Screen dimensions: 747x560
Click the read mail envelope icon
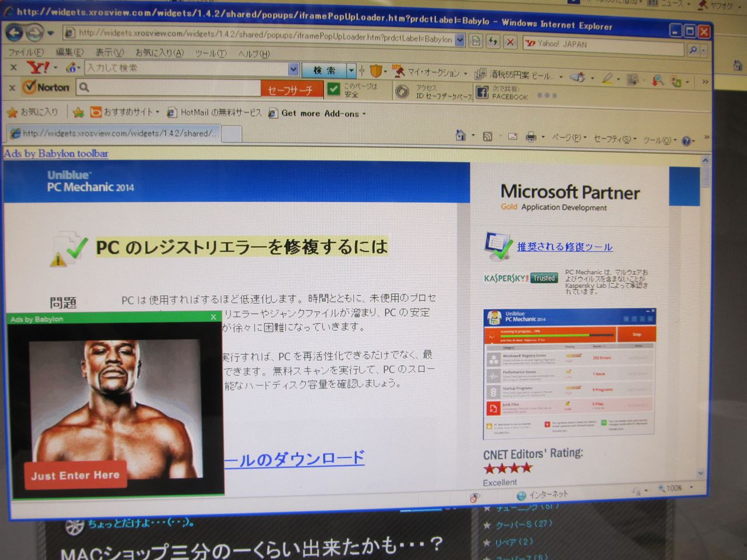(x=512, y=137)
